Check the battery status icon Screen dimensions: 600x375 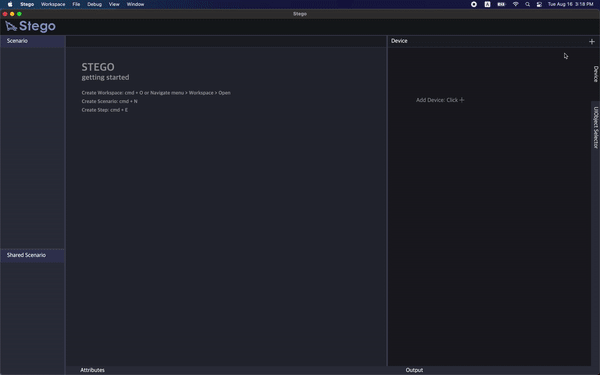(501, 4)
